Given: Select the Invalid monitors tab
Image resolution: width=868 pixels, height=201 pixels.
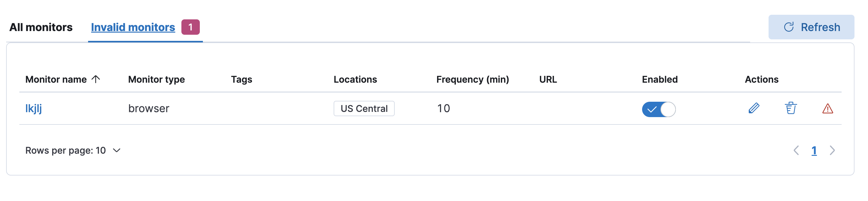Looking at the screenshot, I should click(x=133, y=27).
